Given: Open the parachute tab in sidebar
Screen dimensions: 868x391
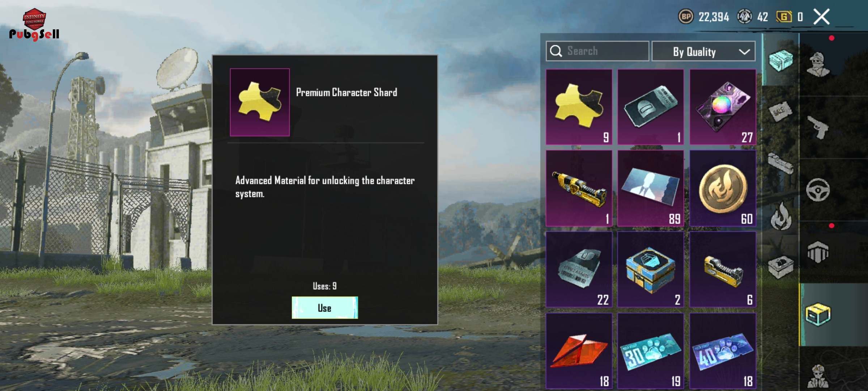Looking at the screenshot, I should pyautogui.click(x=818, y=252).
